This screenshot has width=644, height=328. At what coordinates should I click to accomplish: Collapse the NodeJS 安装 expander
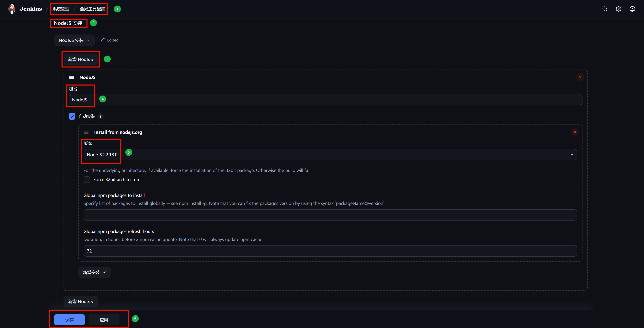[74, 40]
